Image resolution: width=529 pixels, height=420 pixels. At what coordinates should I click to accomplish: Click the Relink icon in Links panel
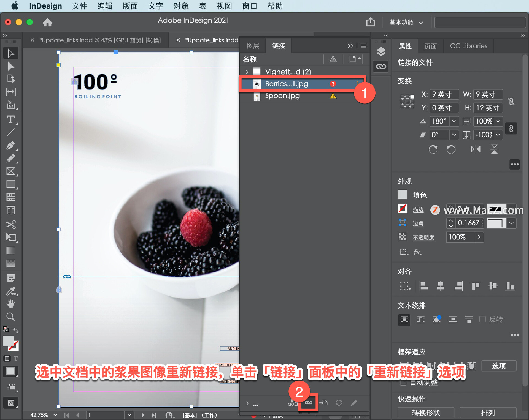pyautogui.click(x=308, y=403)
